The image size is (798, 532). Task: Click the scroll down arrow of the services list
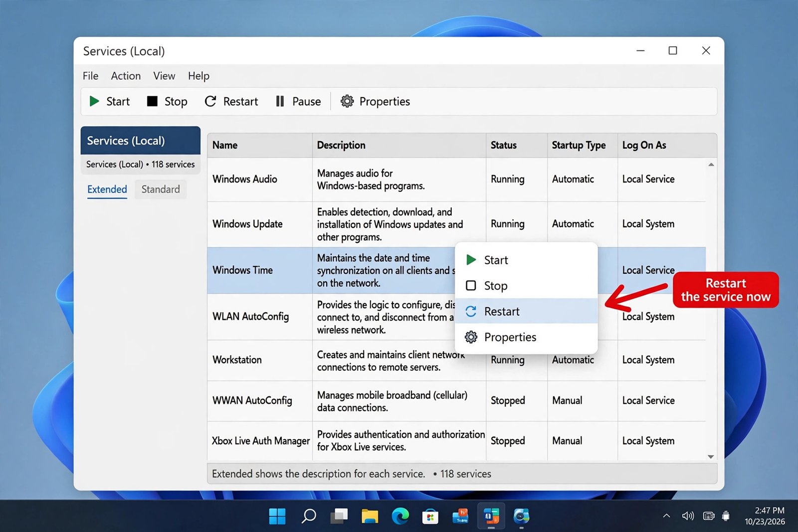711,457
